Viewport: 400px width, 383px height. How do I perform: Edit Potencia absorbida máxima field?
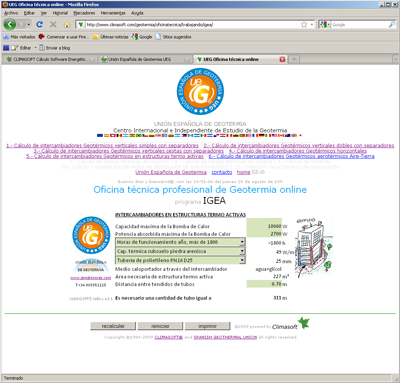264,234
